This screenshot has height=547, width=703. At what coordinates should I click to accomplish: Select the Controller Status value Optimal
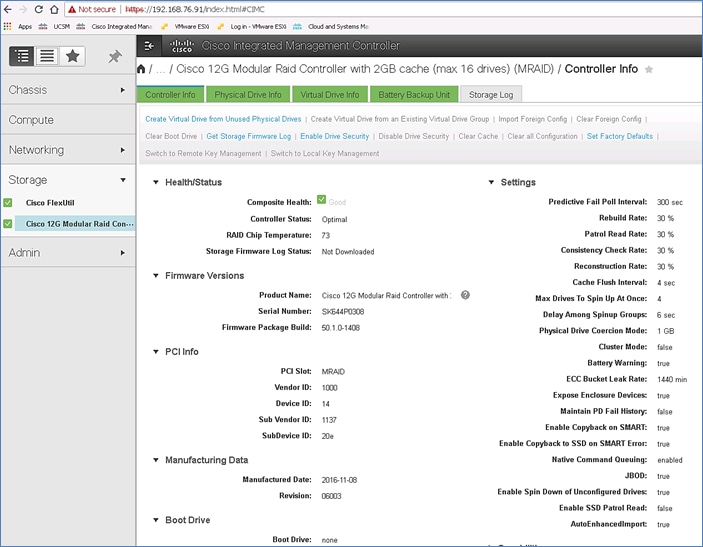click(x=334, y=219)
